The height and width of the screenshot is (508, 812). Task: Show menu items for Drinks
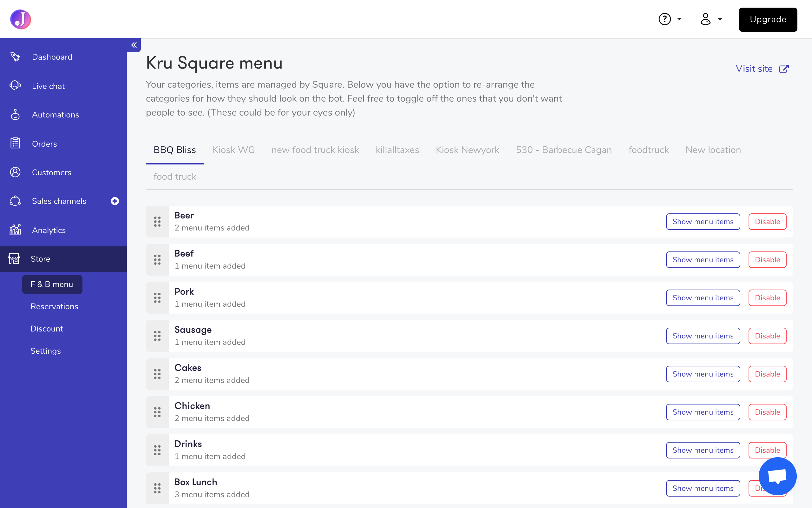coord(703,450)
